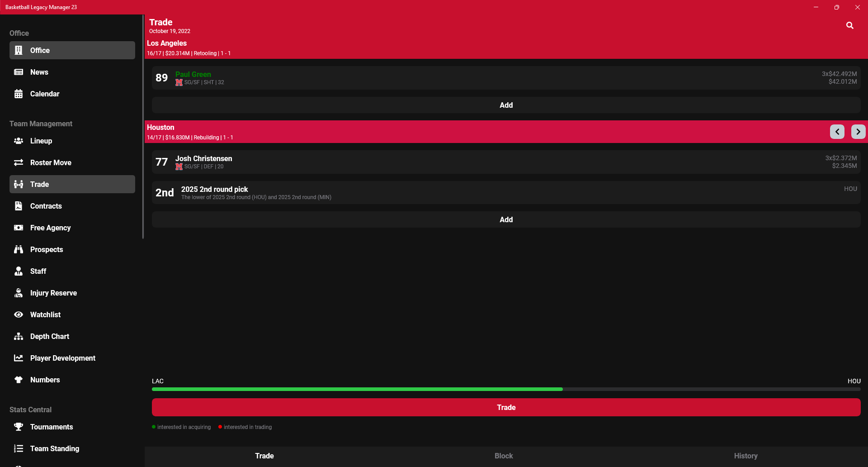
Task: Click the Injury Reserve icon
Action: [19, 293]
